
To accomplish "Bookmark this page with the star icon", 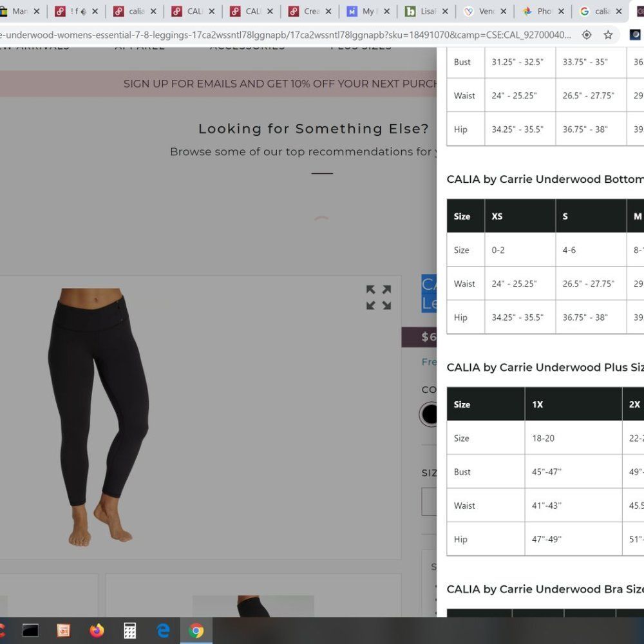I will click(x=609, y=35).
